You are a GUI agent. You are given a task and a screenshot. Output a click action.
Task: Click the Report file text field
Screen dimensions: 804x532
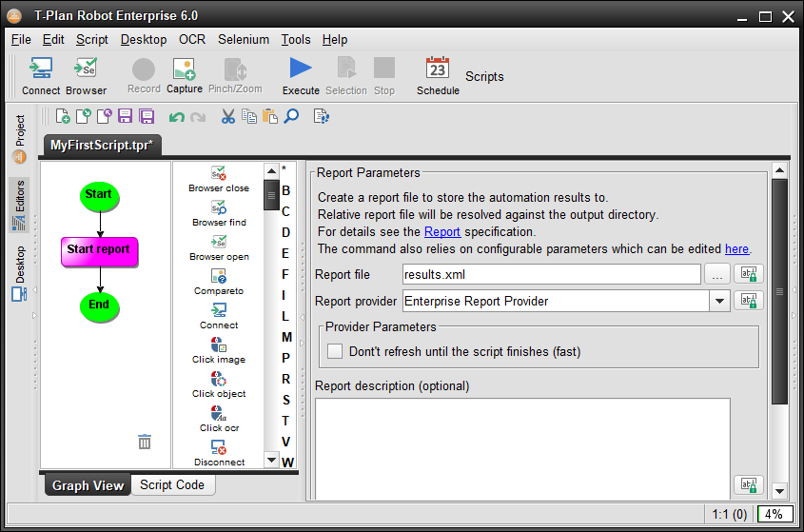[550, 274]
